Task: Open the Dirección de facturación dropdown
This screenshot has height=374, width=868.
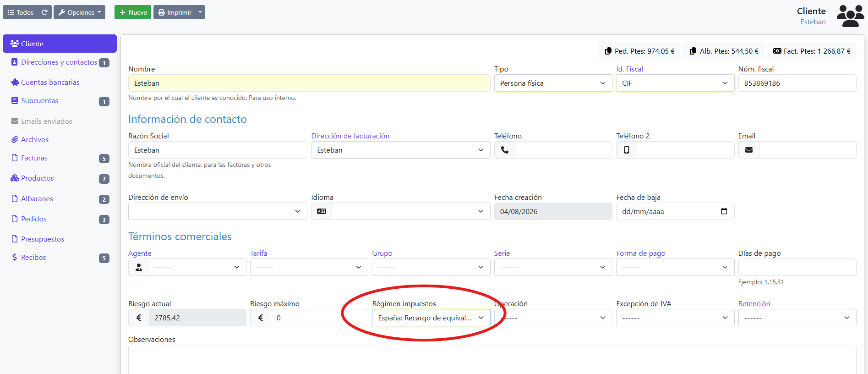Action: click(400, 150)
